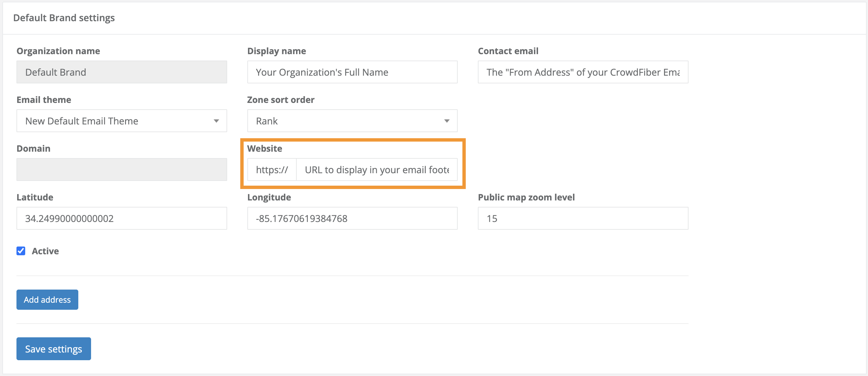
Task: Click the Zone sort order arrow icon
Action: pyautogui.click(x=447, y=121)
